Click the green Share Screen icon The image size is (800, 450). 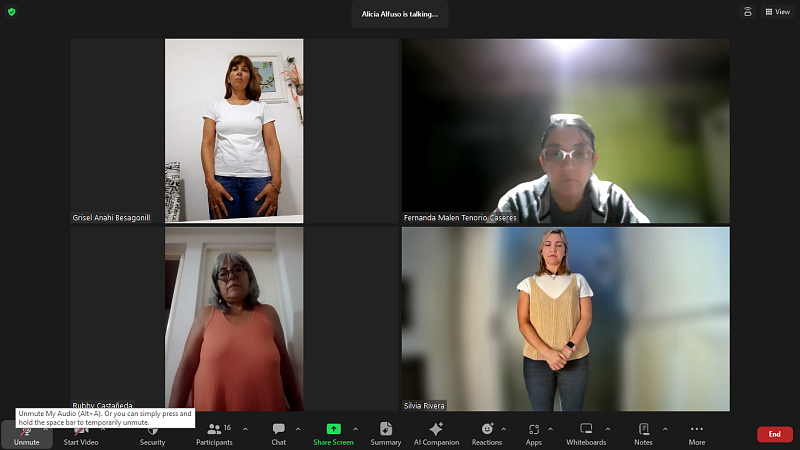(x=333, y=429)
